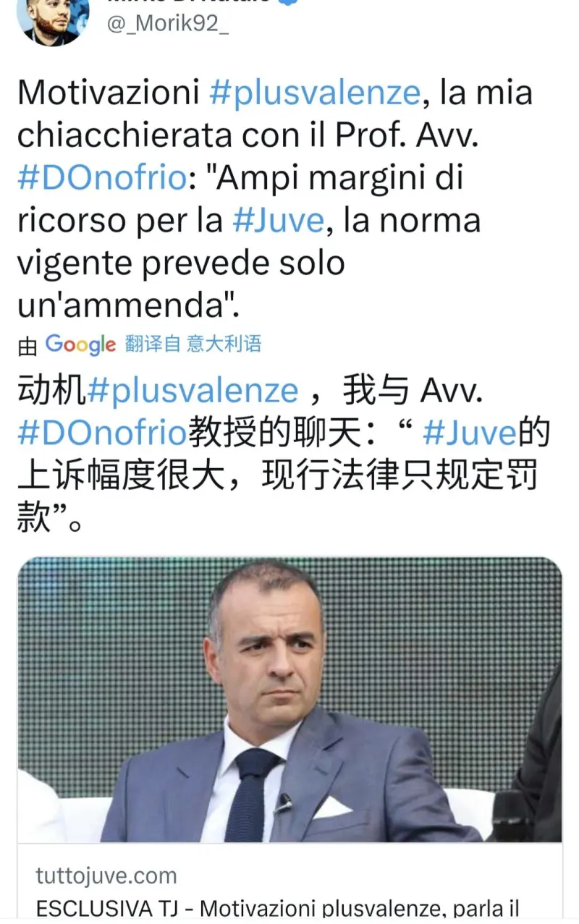The height and width of the screenshot is (924, 579).
Task: Open #plusvalenze hashtag in the Chinese translation
Action: pyautogui.click(x=193, y=391)
